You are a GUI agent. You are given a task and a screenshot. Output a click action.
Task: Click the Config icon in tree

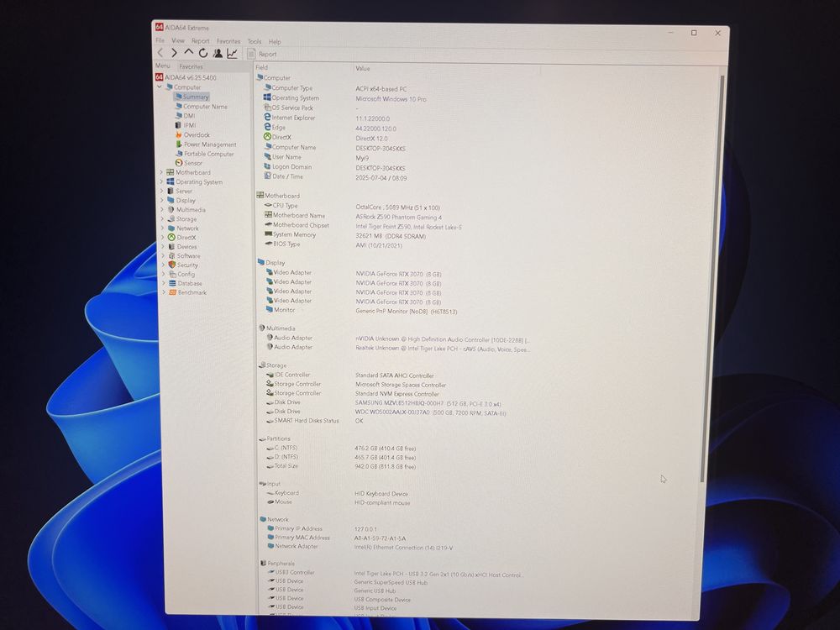(172, 274)
